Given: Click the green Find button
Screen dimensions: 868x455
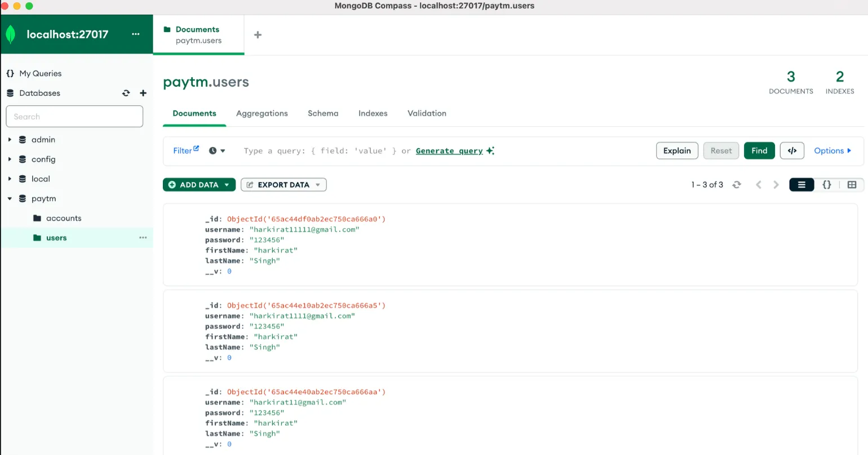Looking at the screenshot, I should click(759, 151).
